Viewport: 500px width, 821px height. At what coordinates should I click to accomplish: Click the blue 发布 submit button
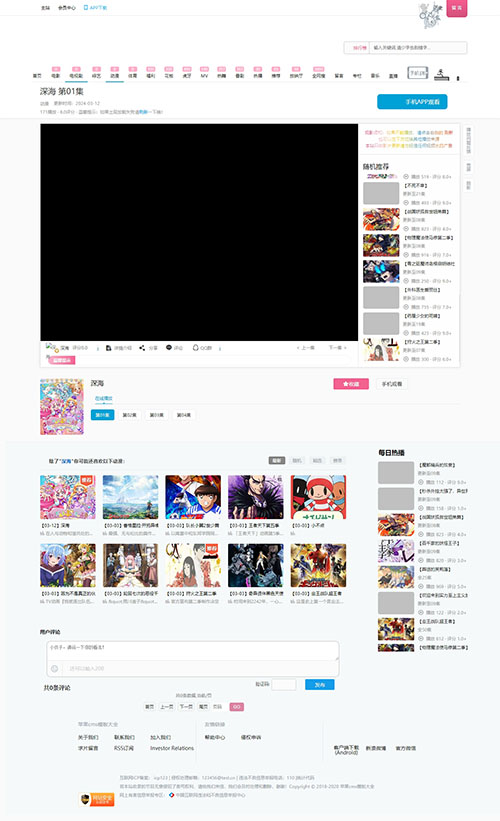tap(319, 684)
